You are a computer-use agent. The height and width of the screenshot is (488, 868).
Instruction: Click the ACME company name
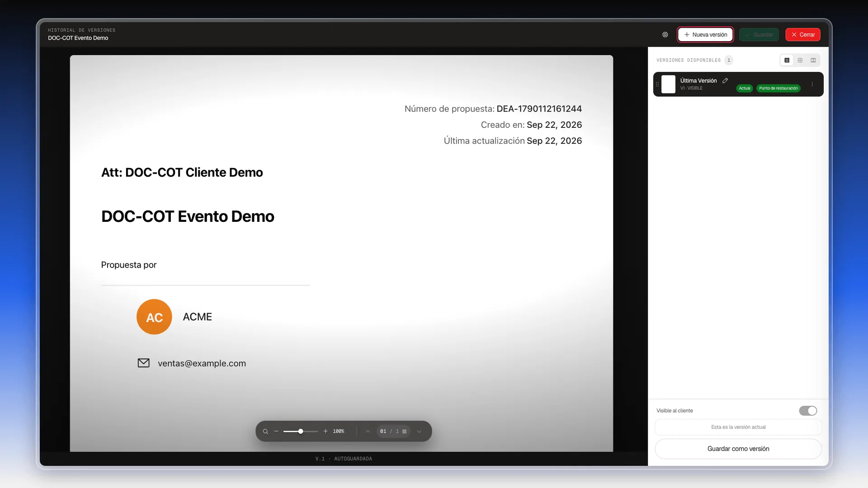[197, 317]
